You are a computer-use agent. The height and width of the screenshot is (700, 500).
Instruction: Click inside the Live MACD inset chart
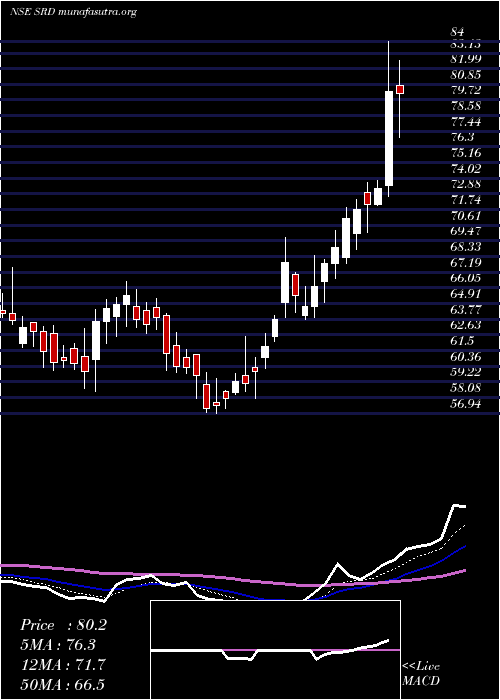pos(275,650)
